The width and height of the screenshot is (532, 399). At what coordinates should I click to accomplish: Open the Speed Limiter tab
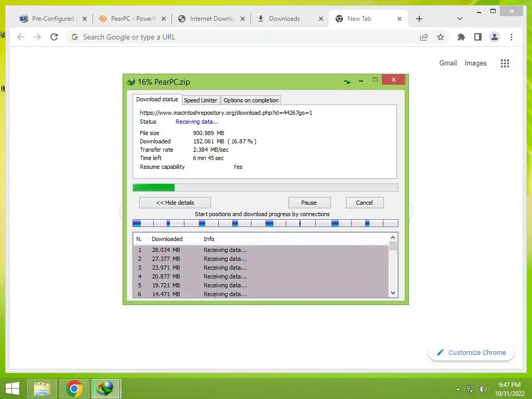pos(201,100)
